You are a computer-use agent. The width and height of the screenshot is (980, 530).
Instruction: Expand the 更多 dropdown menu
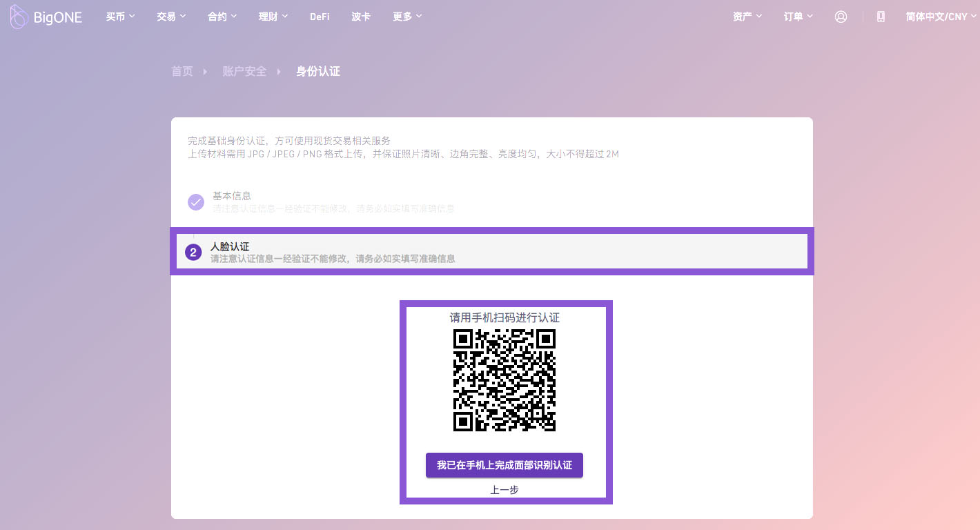point(407,17)
